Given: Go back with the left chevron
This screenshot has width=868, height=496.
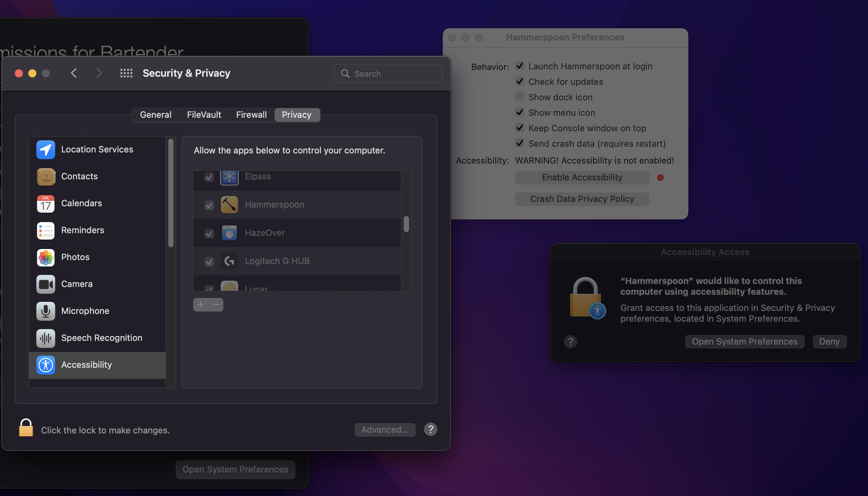Looking at the screenshot, I should coord(74,73).
